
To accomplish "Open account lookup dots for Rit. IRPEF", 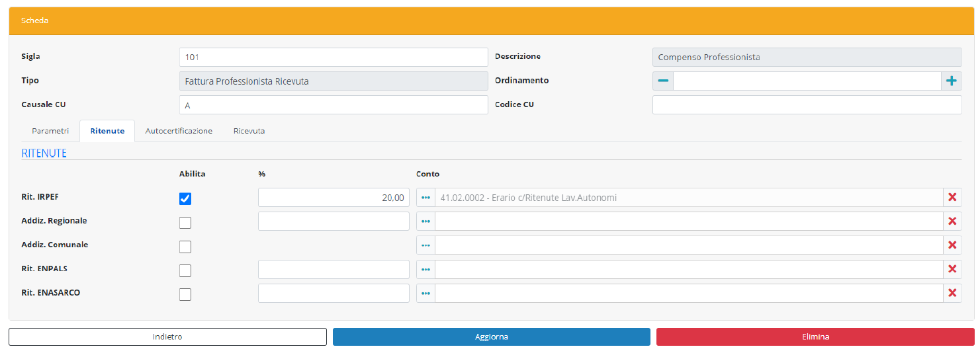I will 425,198.
